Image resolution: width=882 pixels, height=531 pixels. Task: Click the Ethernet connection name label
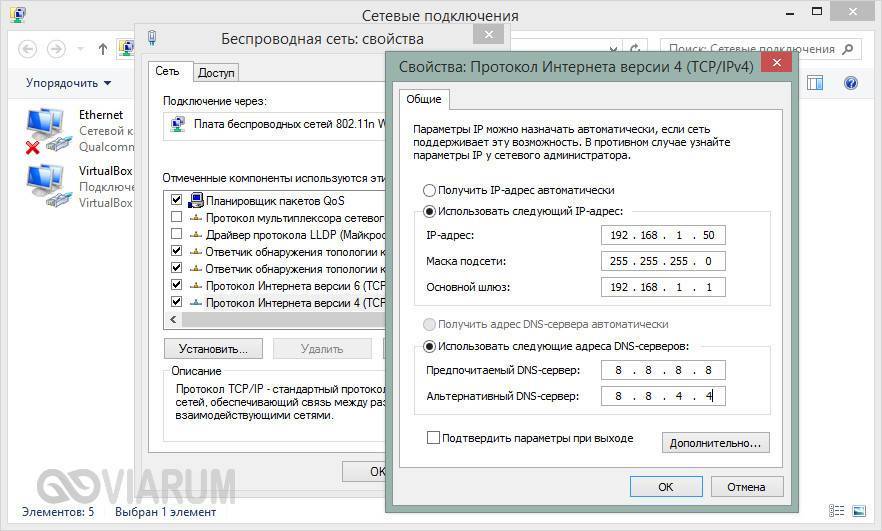(x=101, y=115)
